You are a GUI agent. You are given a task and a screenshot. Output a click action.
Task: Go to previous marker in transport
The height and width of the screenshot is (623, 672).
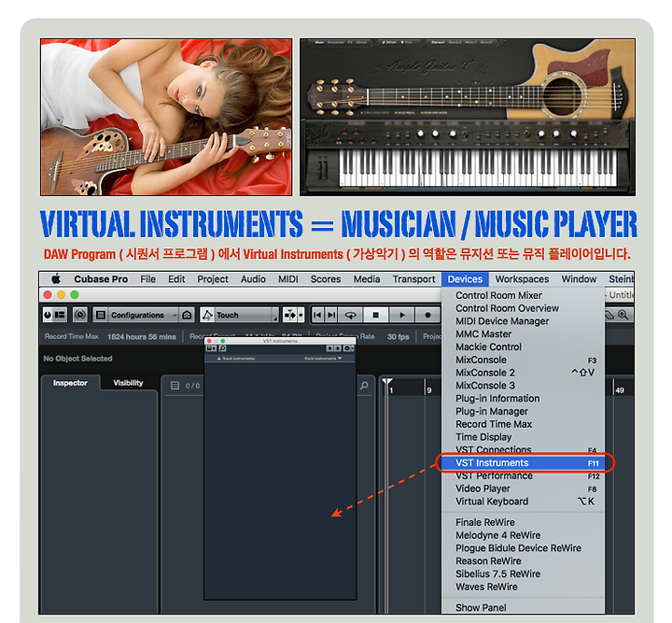point(317,315)
